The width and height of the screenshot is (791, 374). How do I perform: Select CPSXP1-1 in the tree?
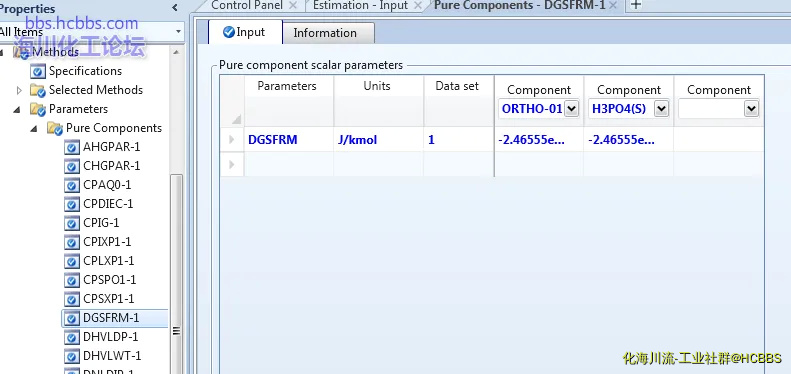click(x=108, y=299)
